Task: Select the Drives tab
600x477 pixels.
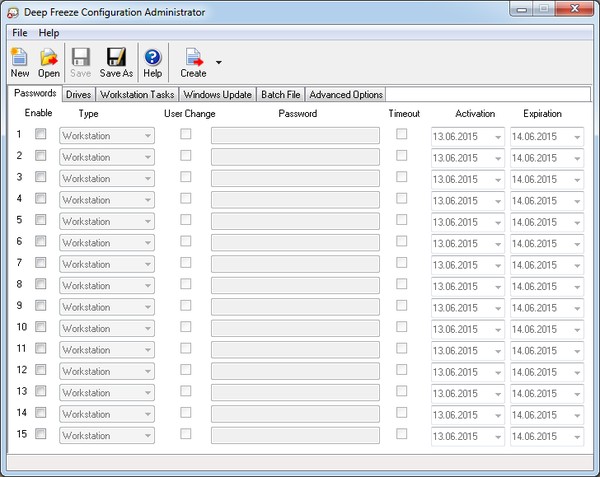Action: click(78, 95)
